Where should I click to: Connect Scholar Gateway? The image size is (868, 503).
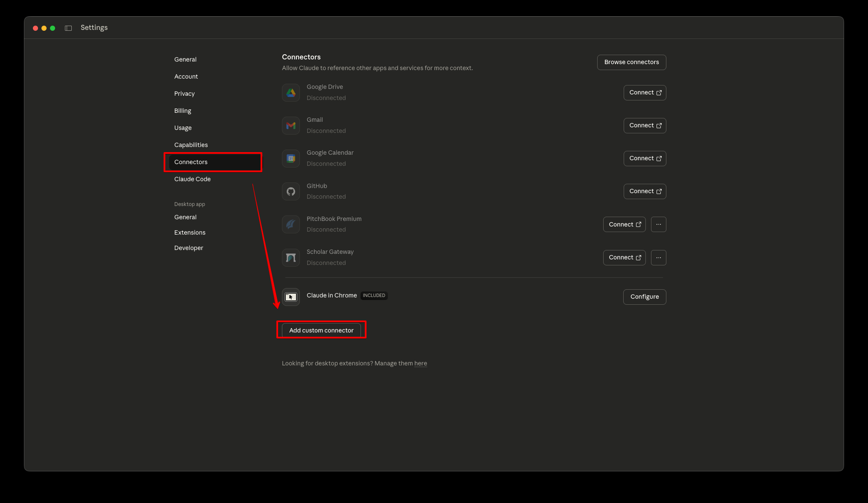(x=625, y=258)
